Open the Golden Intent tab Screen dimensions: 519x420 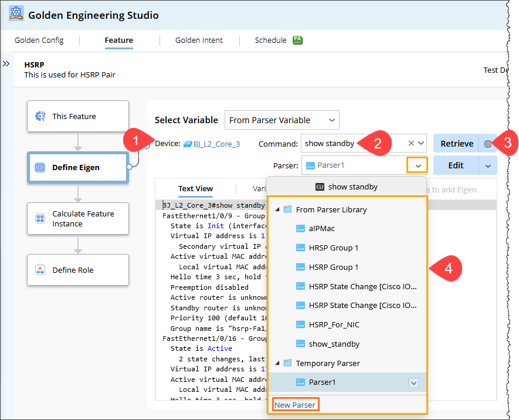point(199,40)
